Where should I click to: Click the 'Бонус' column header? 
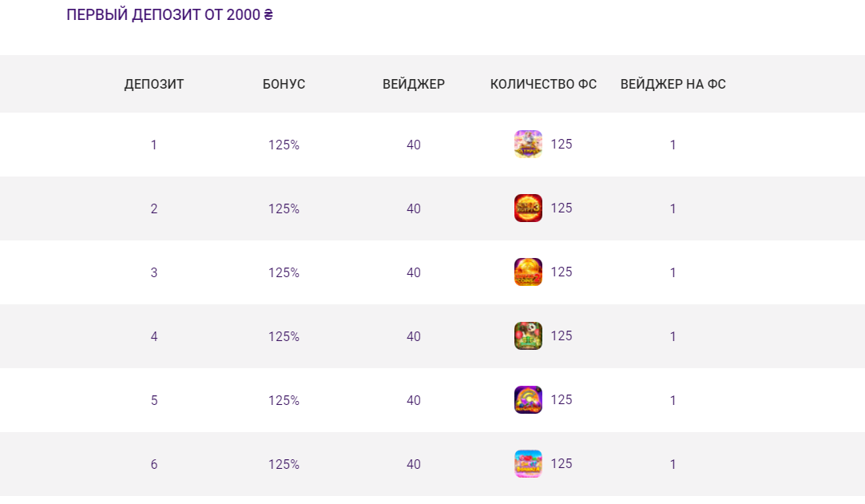click(x=284, y=84)
